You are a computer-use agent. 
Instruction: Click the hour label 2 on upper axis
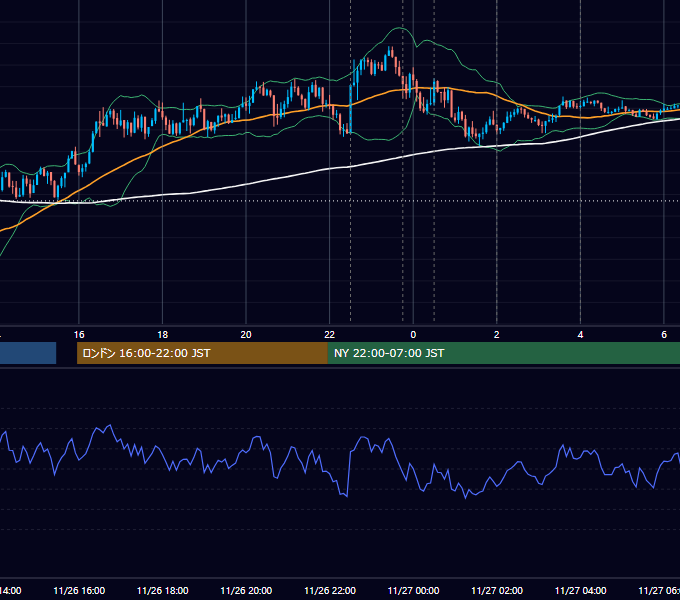pos(497,335)
